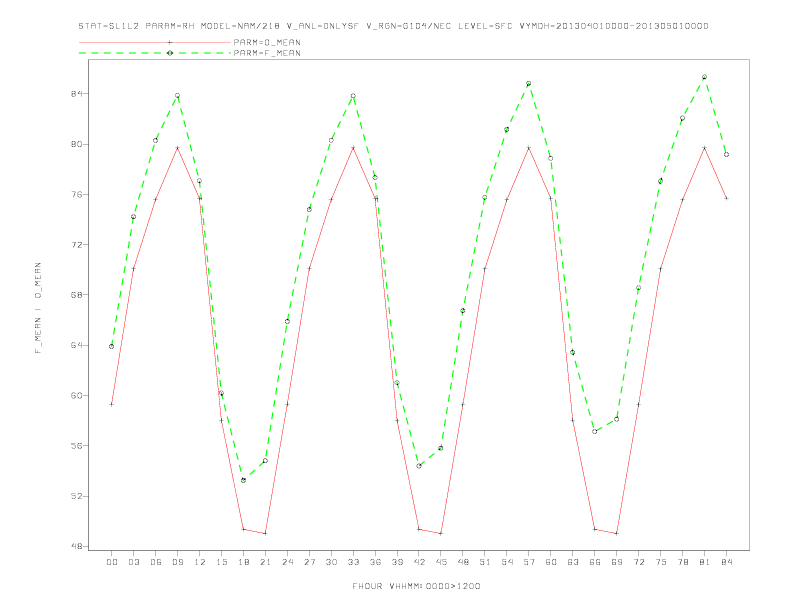Click the chart title starting STAT=SL1L2
This screenshot has height=612, width=792.
(x=393, y=26)
